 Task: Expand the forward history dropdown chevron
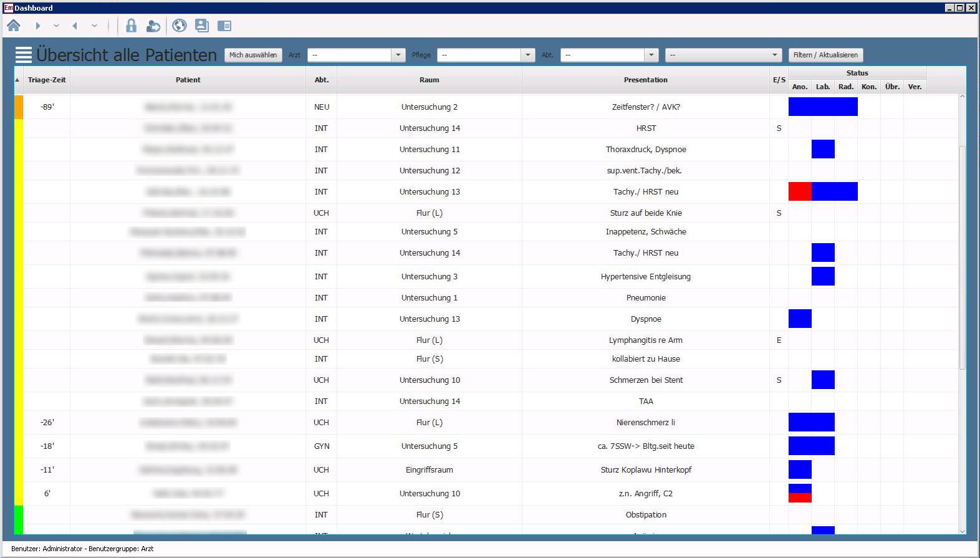coord(56,26)
